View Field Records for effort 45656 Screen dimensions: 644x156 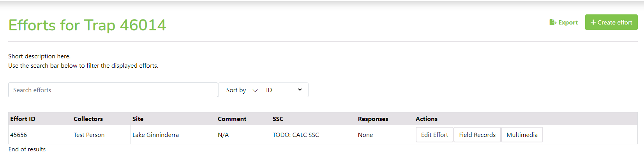[x=477, y=135]
